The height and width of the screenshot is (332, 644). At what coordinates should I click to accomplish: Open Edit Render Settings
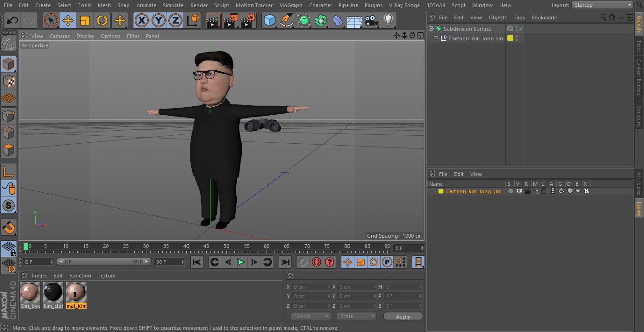click(248, 21)
